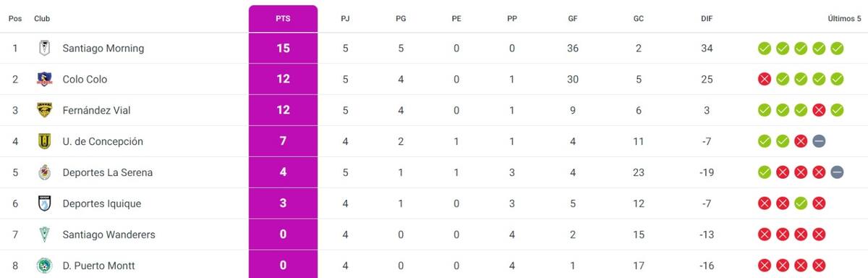
Task: Click the D. Puerto Montt crest
Action: pos(44,266)
